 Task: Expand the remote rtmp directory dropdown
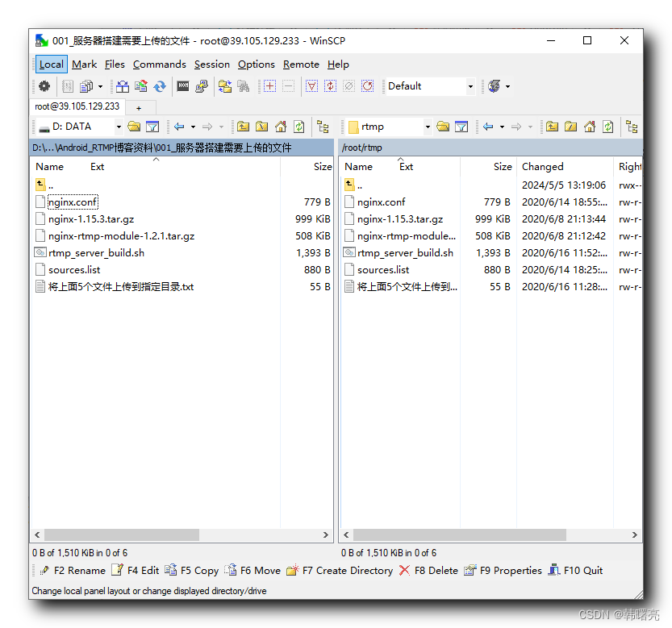tap(428, 127)
